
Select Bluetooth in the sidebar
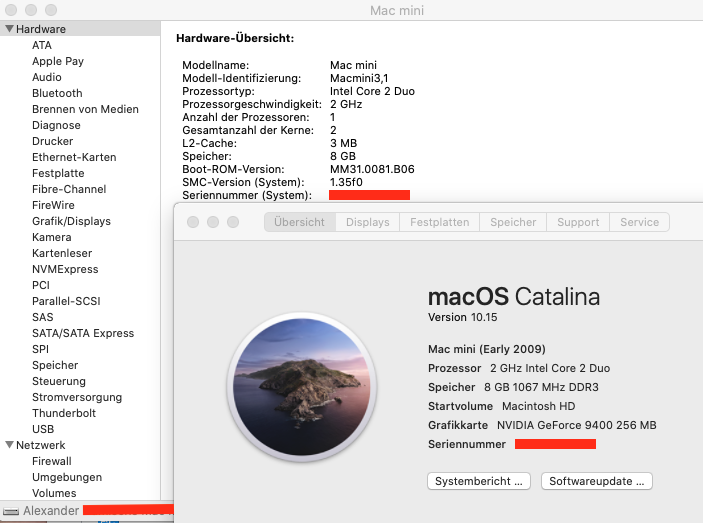click(x=57, y=93)
